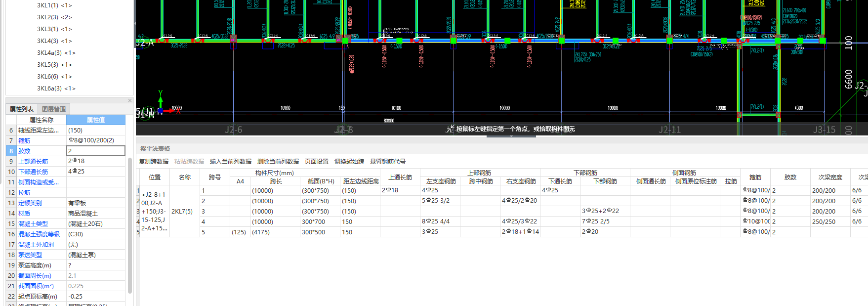868x306 pixels.
Task: Select the 3KL6(6) <1> component
Action: (x=54, y=77)
